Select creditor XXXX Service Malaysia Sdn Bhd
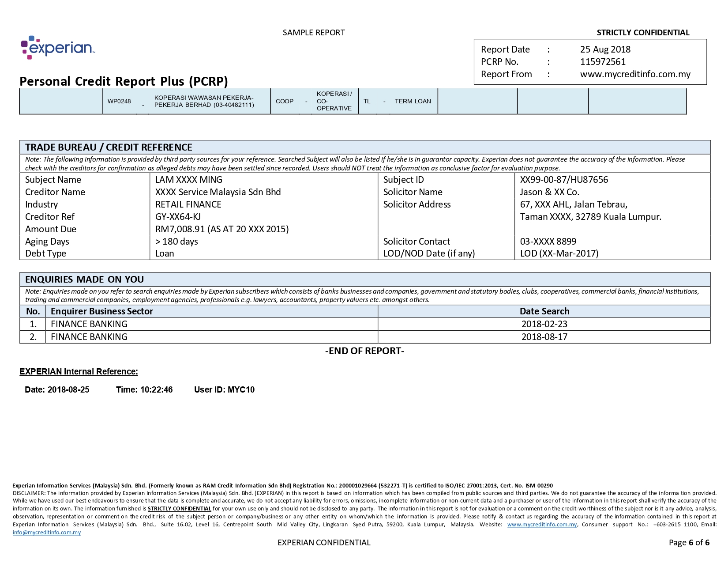 [x=218, y=192]
